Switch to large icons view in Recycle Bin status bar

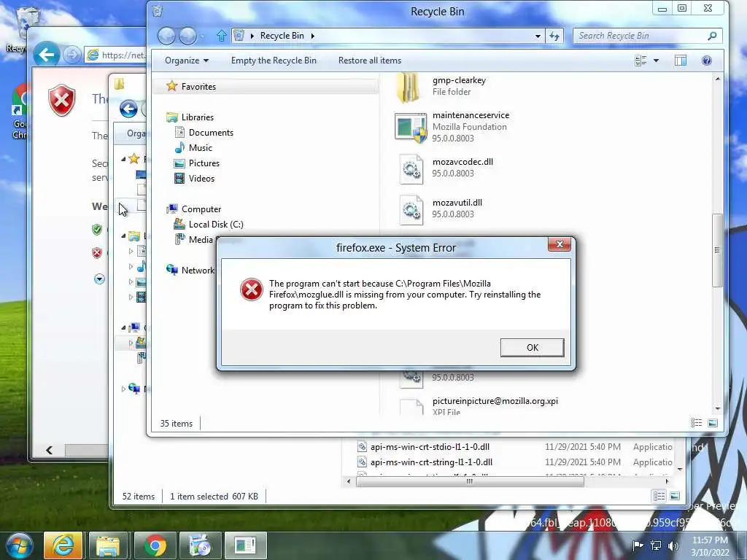(x=713, y=423)
